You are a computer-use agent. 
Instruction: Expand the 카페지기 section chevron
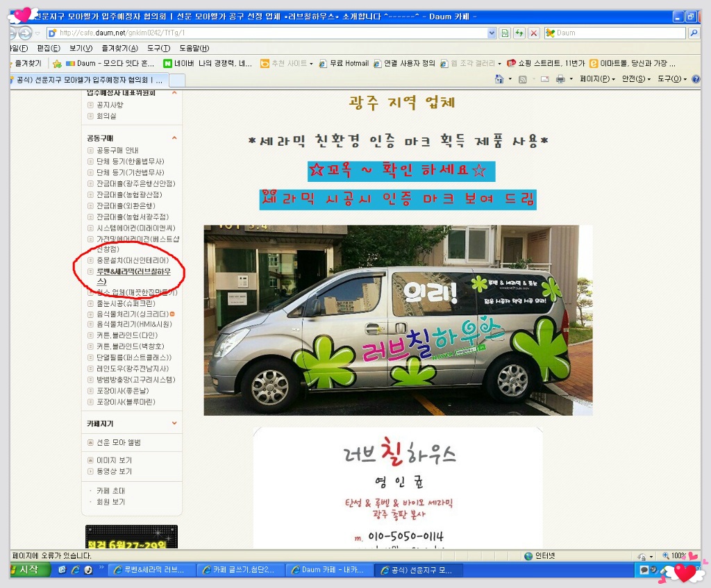click(x=174, y=423)
